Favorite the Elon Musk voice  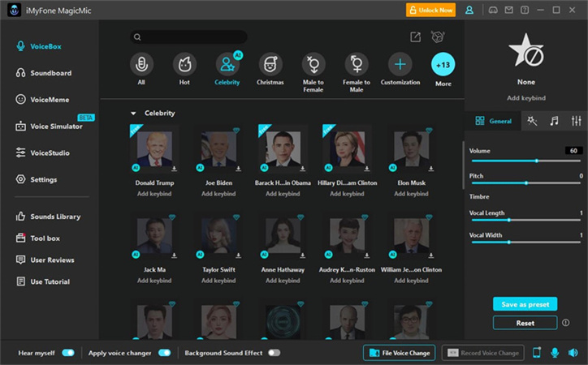pos(429,131)
